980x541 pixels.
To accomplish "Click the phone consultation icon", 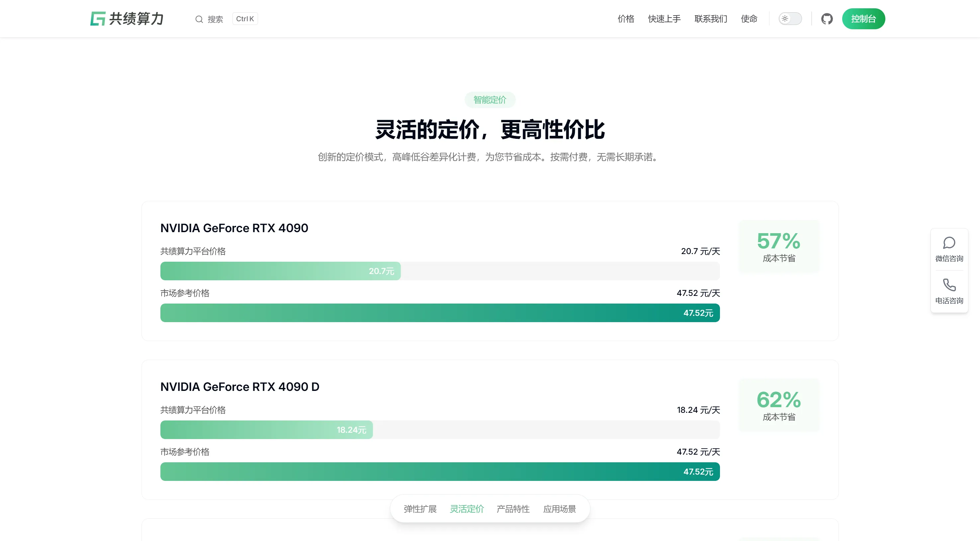I will pos(949,285).
